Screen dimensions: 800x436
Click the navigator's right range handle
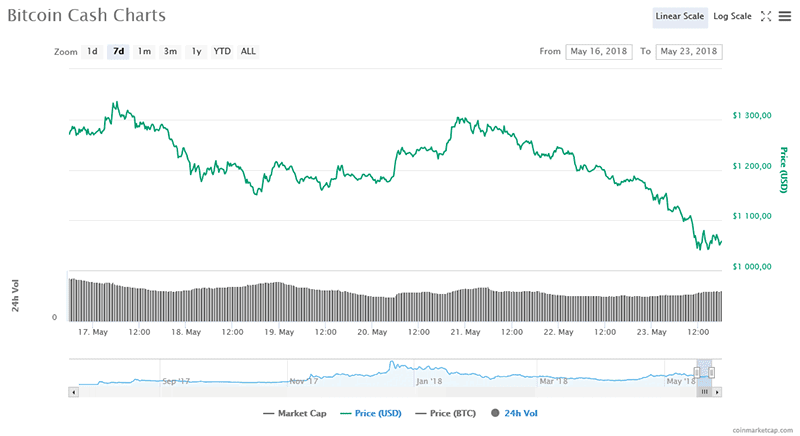pyautogui.click(x=711, y=372)
